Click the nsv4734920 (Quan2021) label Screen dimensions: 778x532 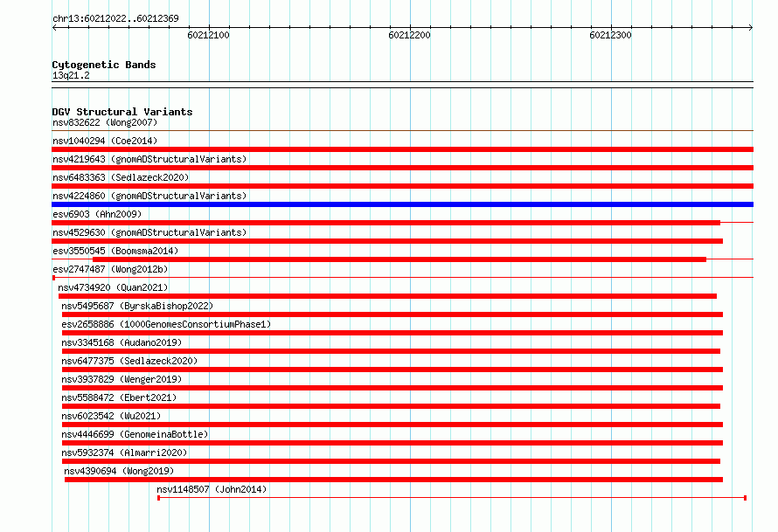(x=113, y=287)
